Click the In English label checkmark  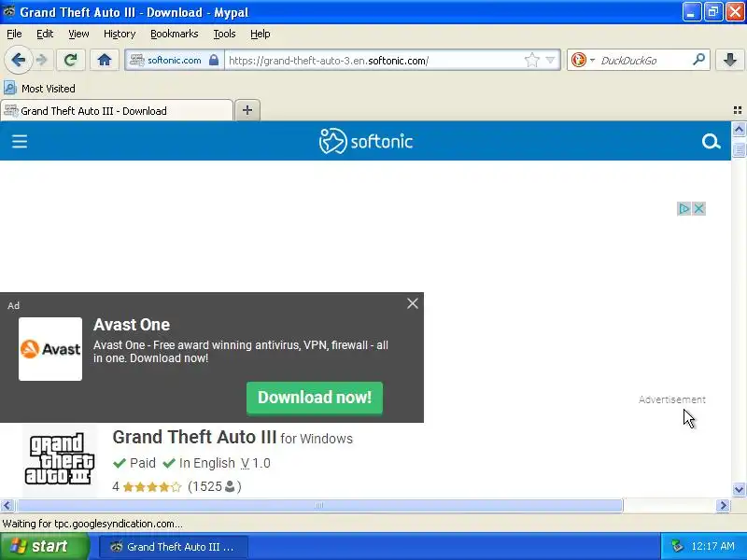tap(169, 463)
